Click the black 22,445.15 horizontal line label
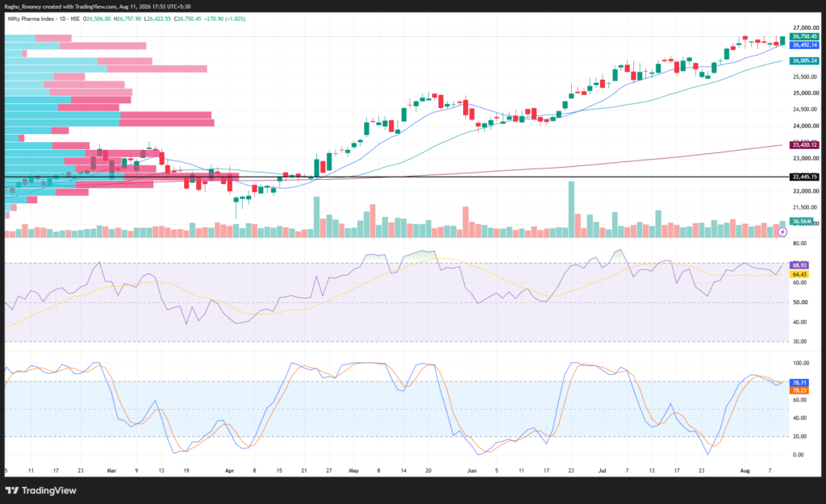 click(804, 177)
